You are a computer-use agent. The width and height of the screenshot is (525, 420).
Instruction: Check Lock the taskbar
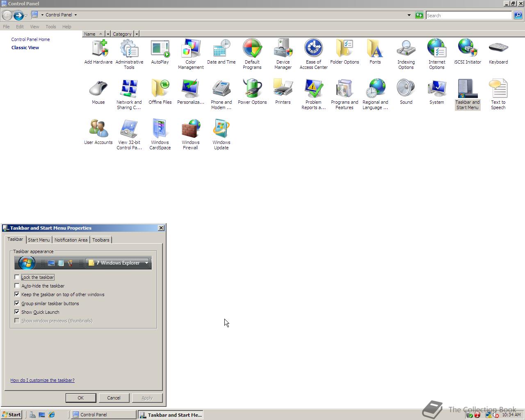[17, 277]
